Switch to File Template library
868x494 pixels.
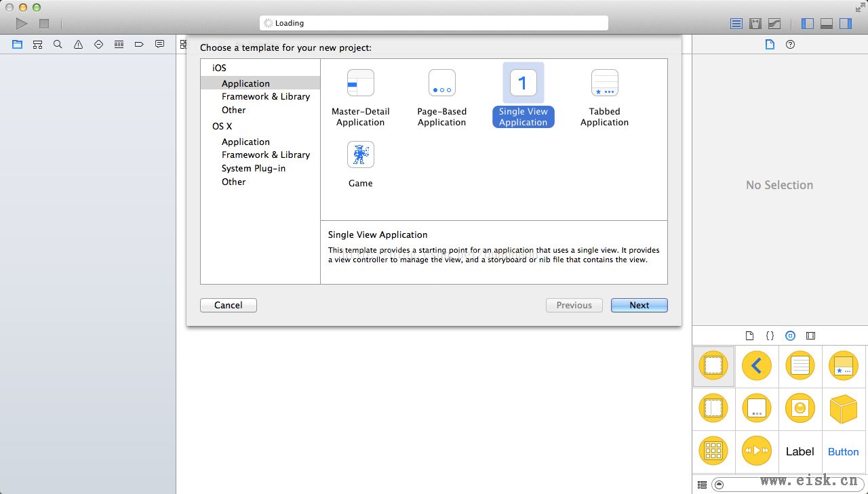749,335
